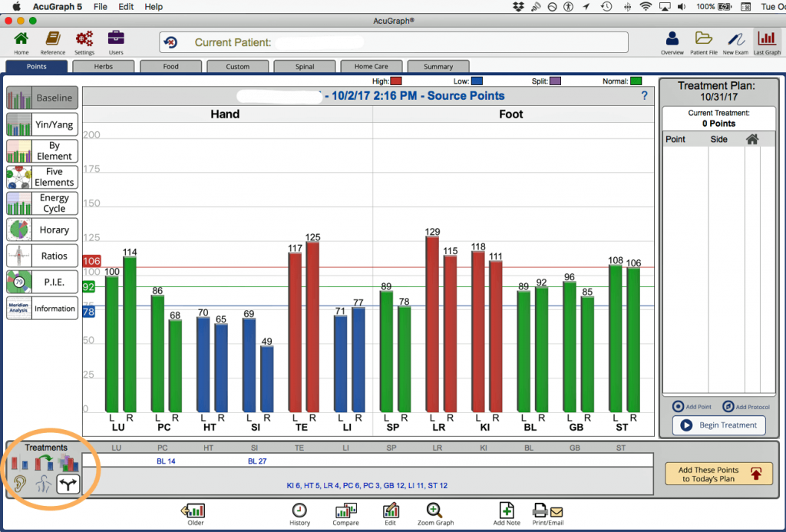Open the Bluetooth menu bar icon
Viewport: 786px width, 532px height.
[x=627, y=6]
